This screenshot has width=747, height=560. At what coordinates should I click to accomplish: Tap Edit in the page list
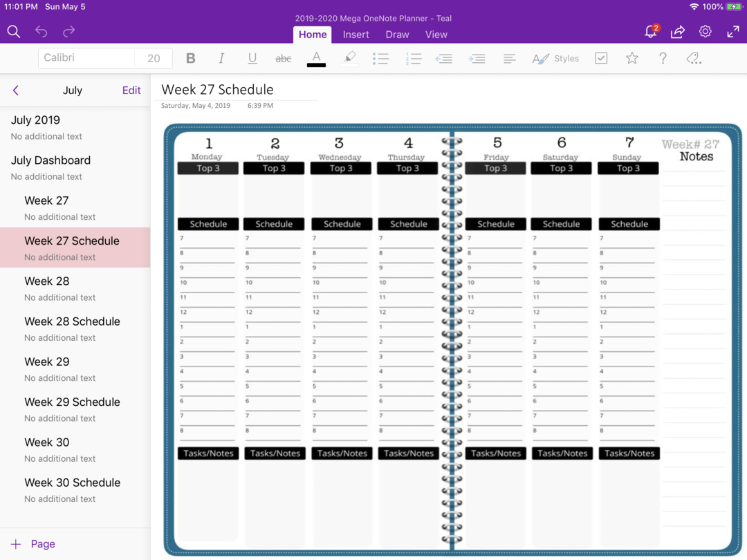131,90
